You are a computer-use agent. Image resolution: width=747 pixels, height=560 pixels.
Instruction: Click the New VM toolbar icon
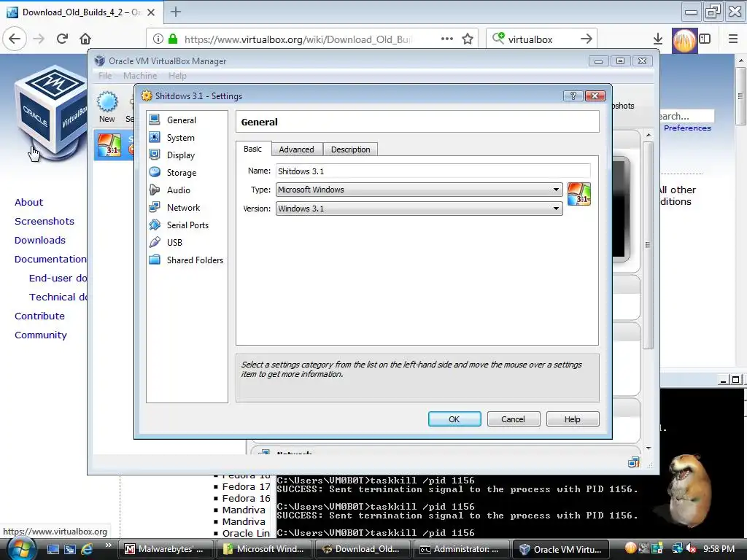pyautogui.click(x=107, y=107)
